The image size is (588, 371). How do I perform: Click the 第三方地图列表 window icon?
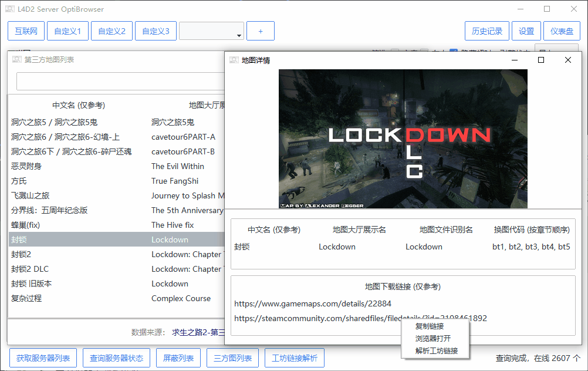[x=16, y=59]
